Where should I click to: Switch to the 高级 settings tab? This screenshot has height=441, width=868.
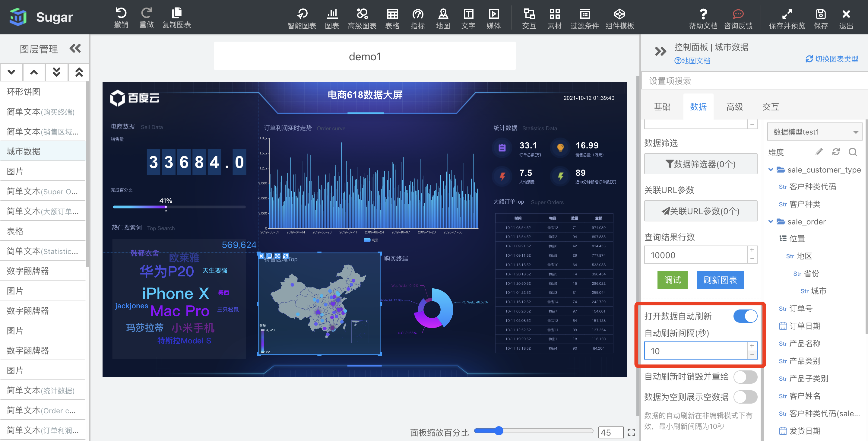tap(735, 106)
